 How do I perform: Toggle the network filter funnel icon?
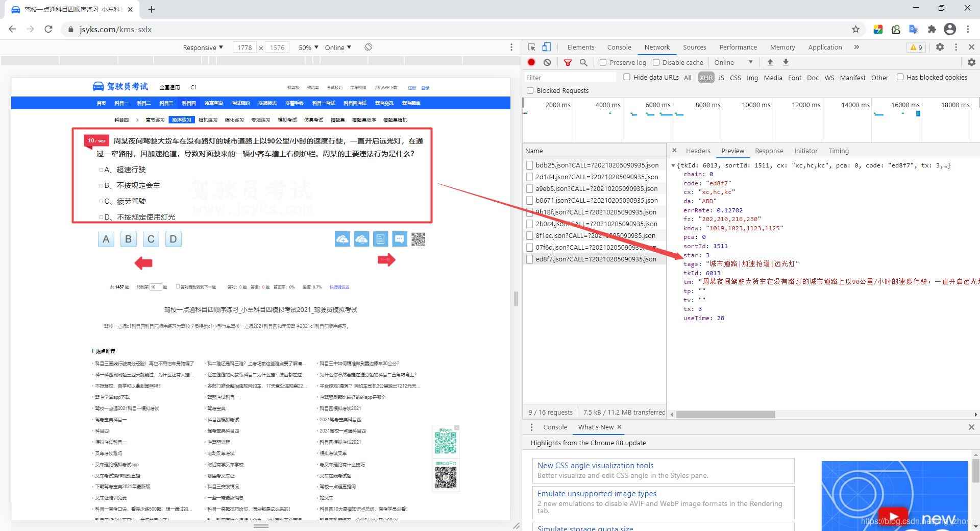[568, 62]
